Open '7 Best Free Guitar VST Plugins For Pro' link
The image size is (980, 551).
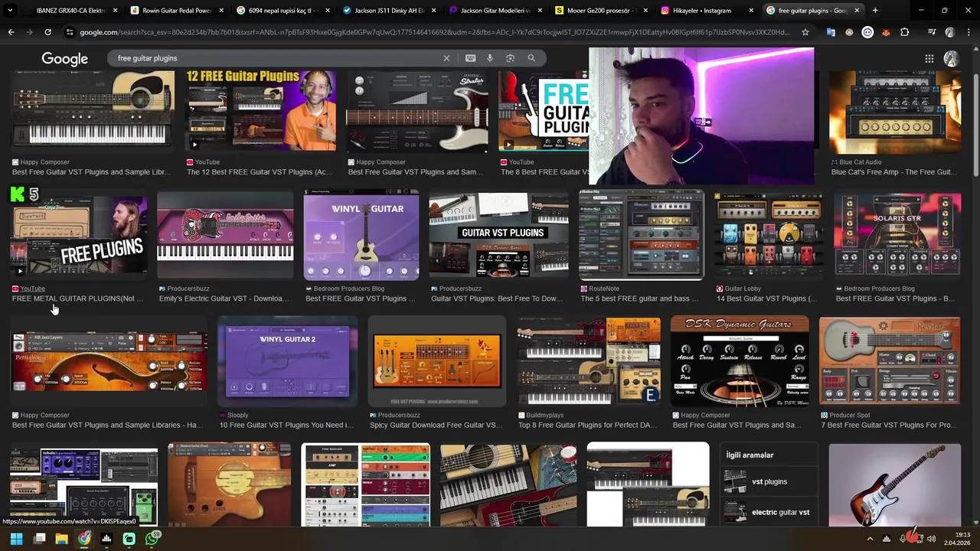click(889, 425)
